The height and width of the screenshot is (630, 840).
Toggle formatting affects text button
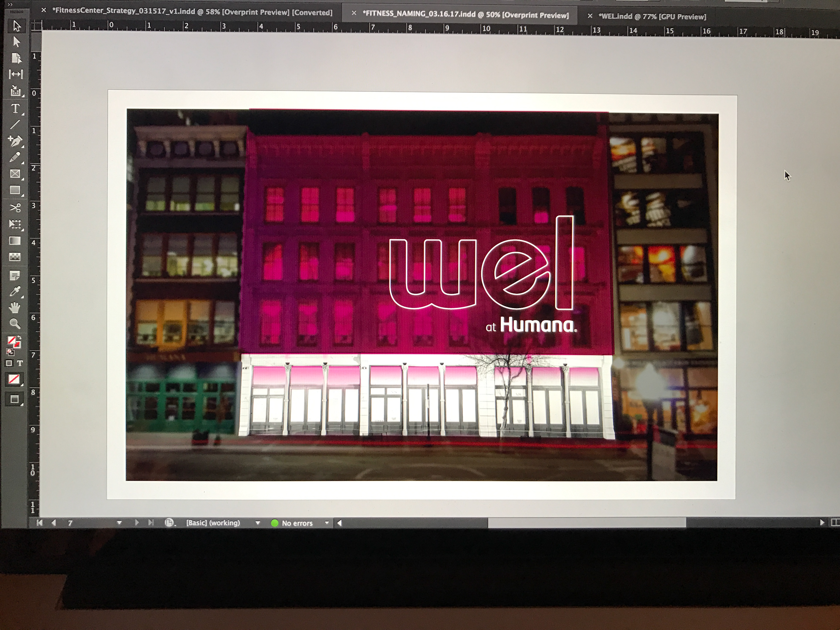[x=20, y=363]
